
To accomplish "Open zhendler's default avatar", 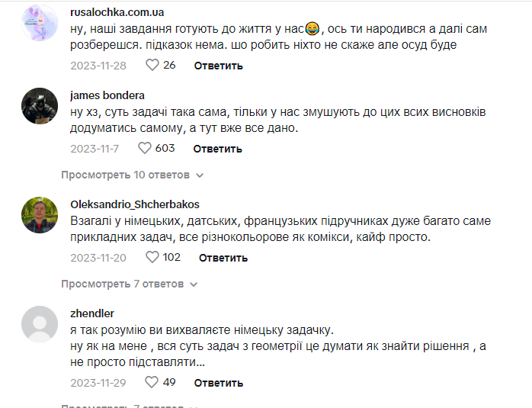I will [40, 323].
